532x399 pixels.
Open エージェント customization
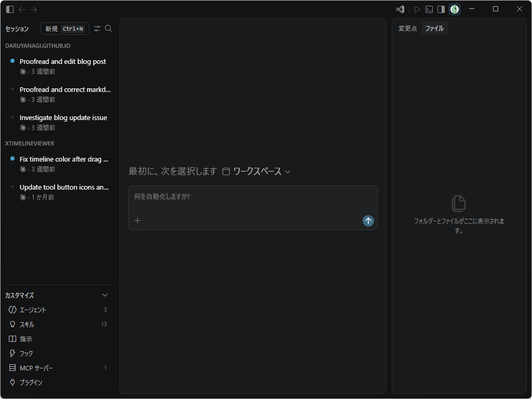[x=60, y=310]
